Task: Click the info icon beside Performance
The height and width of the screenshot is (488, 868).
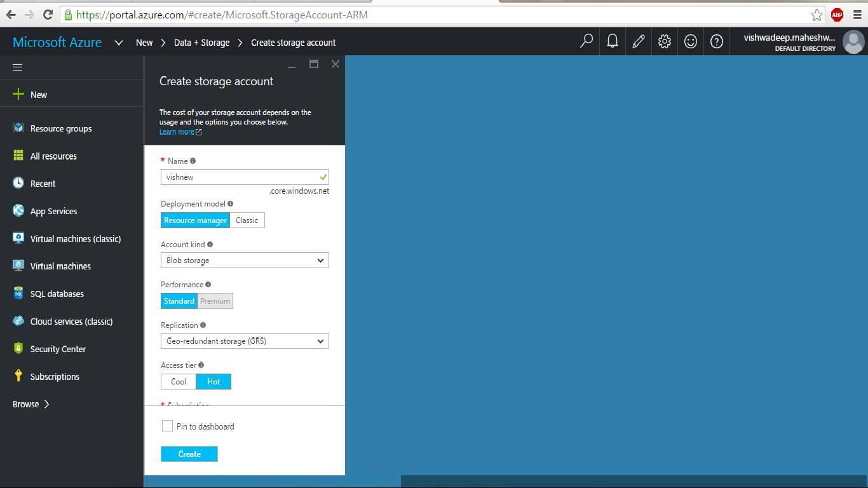Action: [208, 285]
